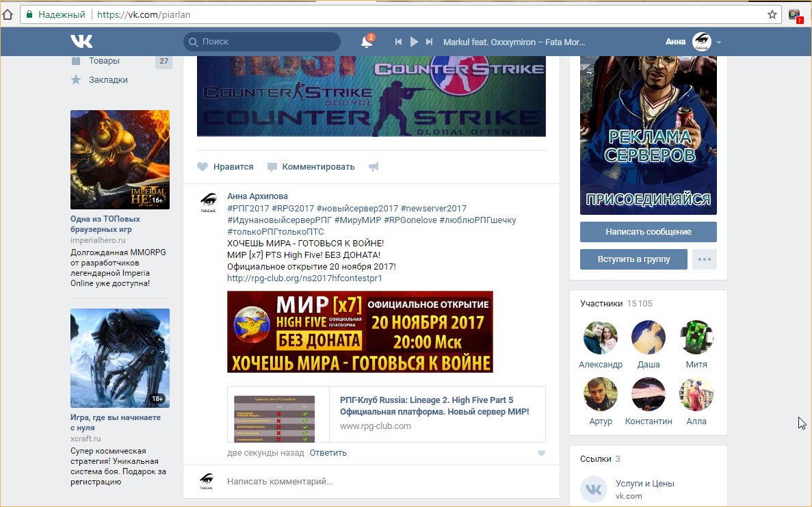Click the Услуги и Цены VK link icon
The image size is (812, 507).
[594, 489]
